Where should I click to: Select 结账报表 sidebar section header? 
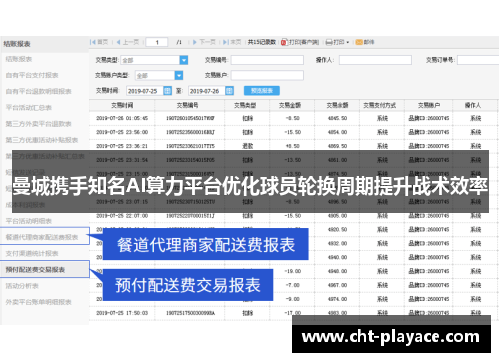[x=17, y=44]
